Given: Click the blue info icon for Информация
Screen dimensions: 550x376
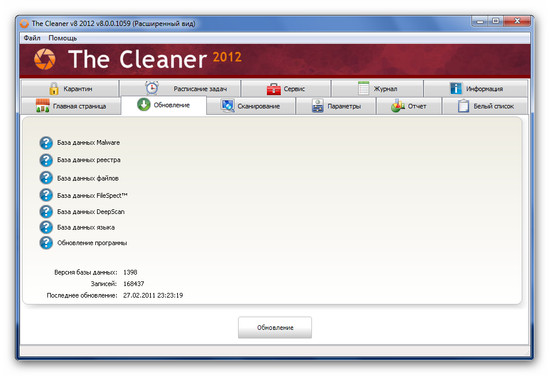Looking at the screenshot, I should click(x=456, y=88).
